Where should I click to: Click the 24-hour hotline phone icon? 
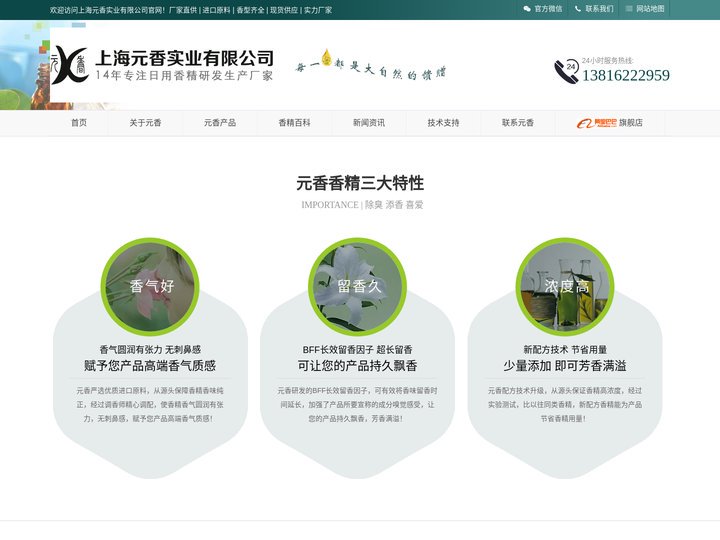point(566,71)
